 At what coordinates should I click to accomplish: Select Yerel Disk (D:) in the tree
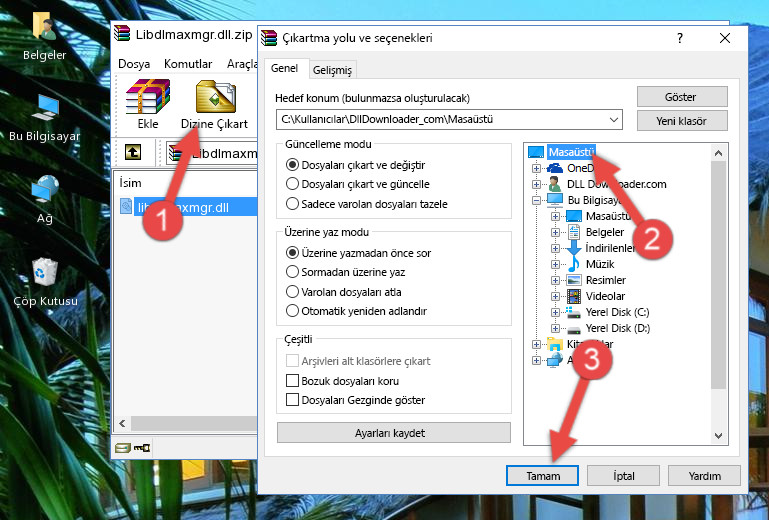pos(617,328)
